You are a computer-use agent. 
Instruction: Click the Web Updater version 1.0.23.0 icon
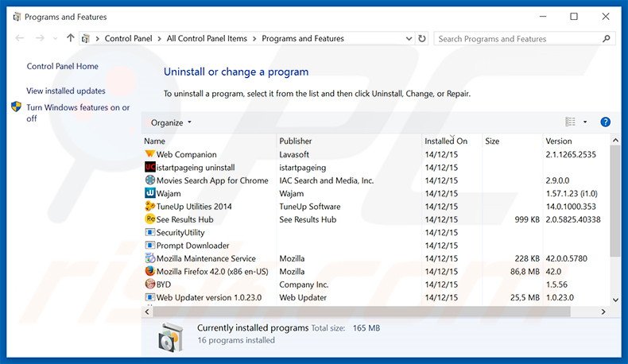click(x=149, y=297)
